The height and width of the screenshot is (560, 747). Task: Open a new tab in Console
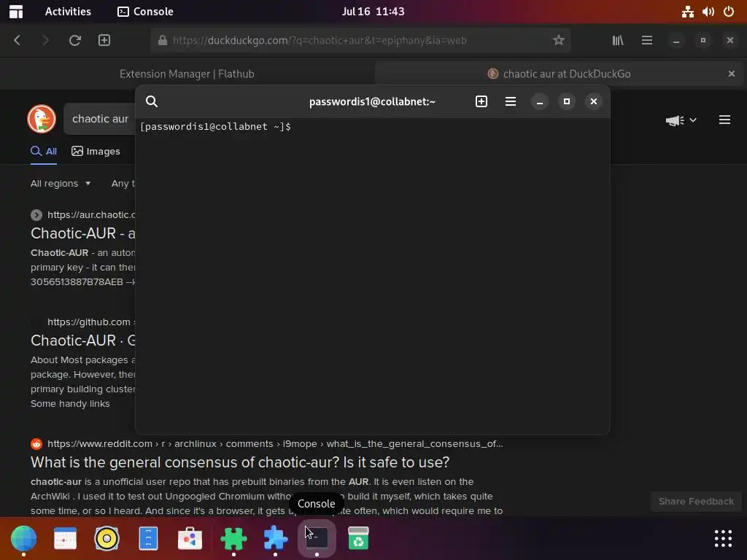[x=481, y=101]
